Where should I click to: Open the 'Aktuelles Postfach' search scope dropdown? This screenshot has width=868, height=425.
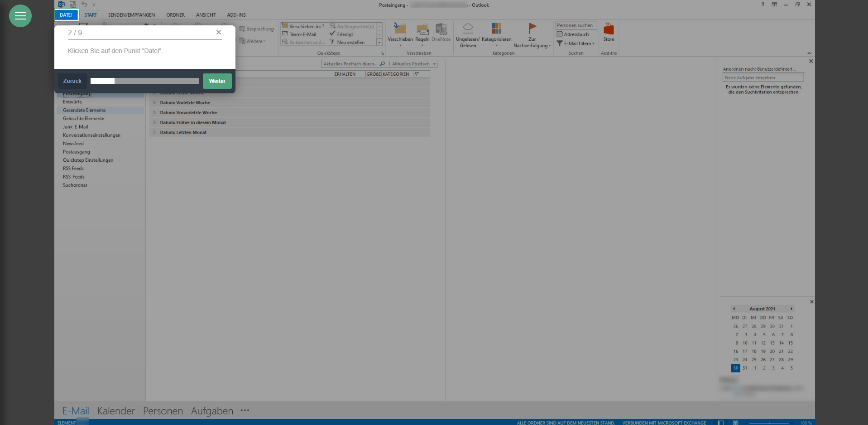click(434, 64)
